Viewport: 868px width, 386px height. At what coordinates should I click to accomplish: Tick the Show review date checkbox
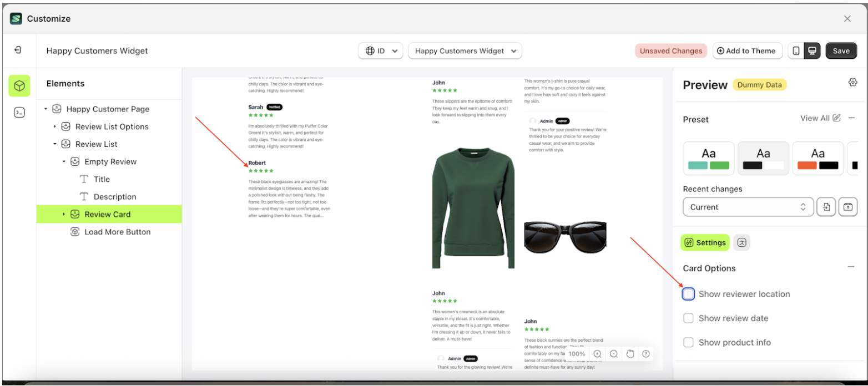point(688,318)
